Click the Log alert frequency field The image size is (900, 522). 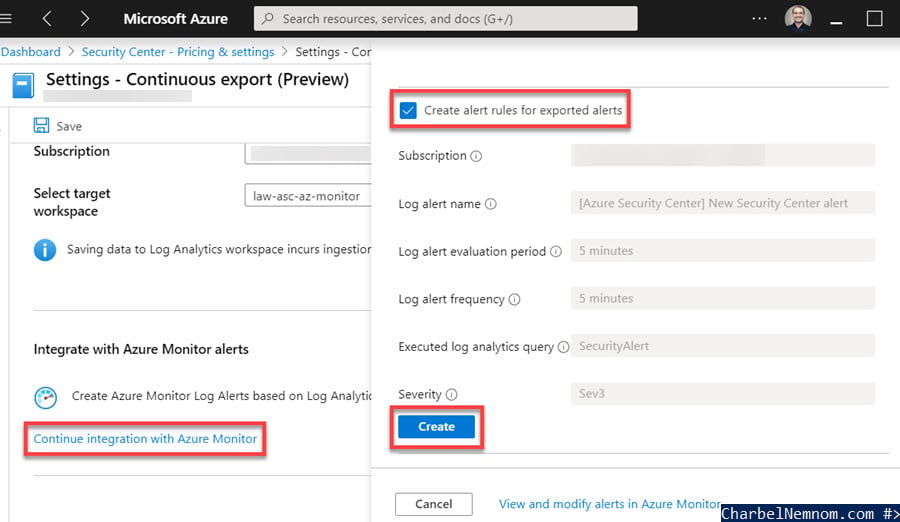(x=723, y=298)
